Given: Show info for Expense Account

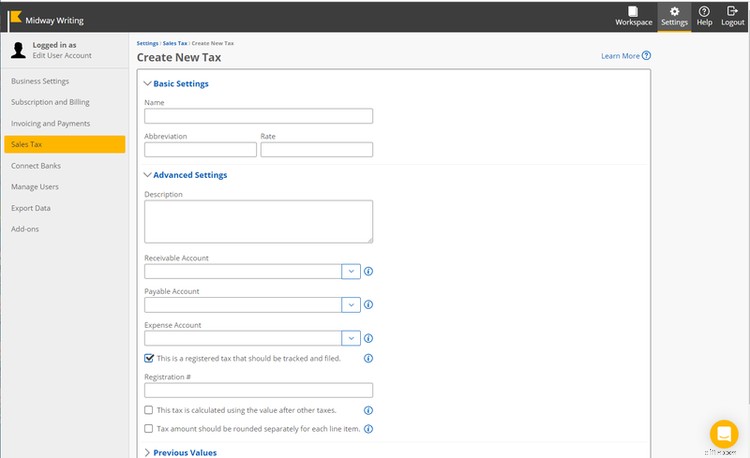Looking at the screenshot, I should (368, 338).
